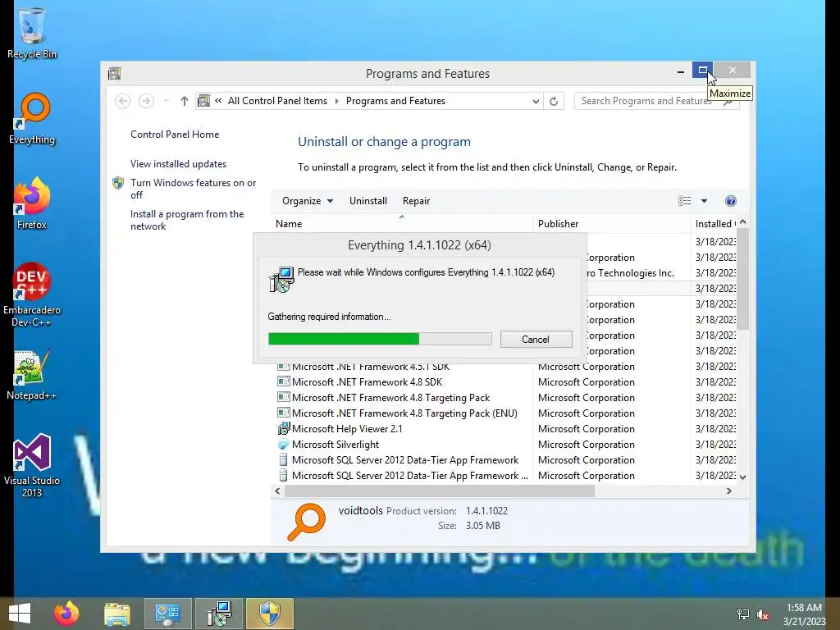Screen dimensions: 840x630
Task: Click the change view icon
Action: (684, 201)
